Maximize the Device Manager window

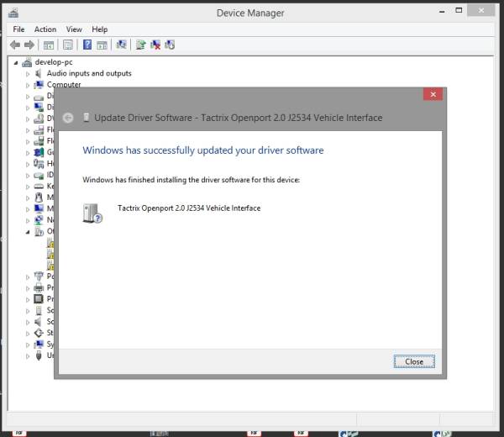[459, 11]
